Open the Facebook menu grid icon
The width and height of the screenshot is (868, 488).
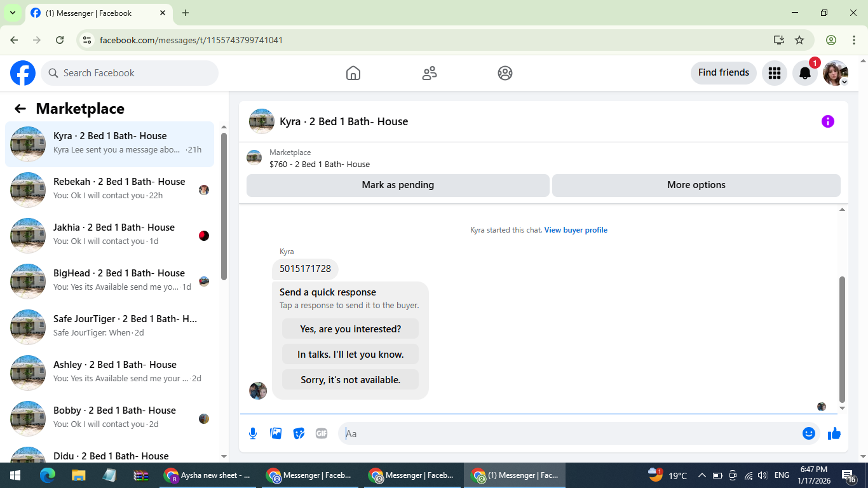coord(774,73)
